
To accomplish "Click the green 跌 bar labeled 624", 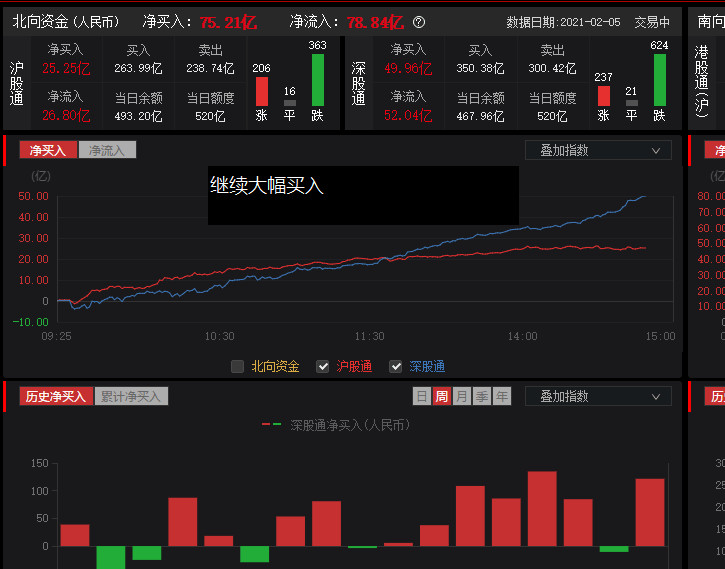I will tap(660, 80).
